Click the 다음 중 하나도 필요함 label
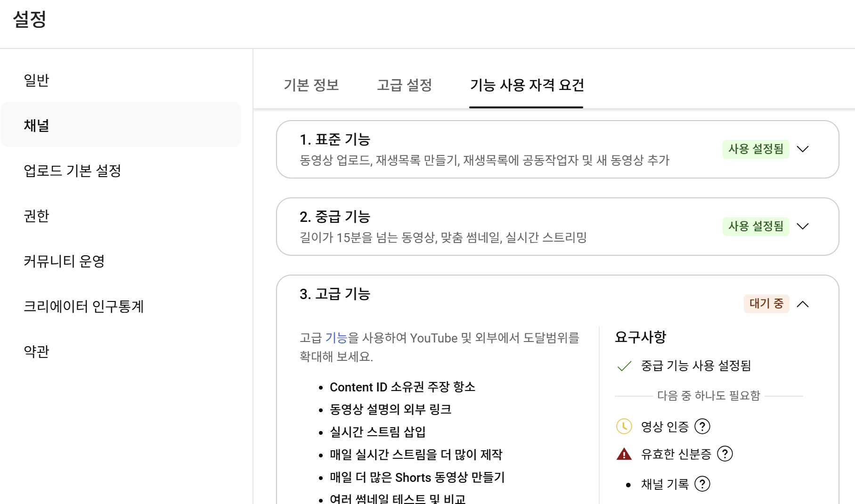 (708, 396)
